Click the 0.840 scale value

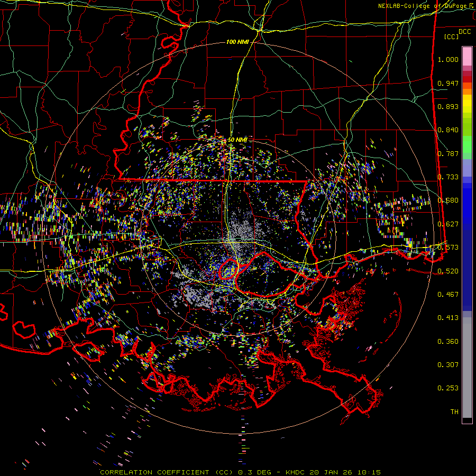point(448,130)
